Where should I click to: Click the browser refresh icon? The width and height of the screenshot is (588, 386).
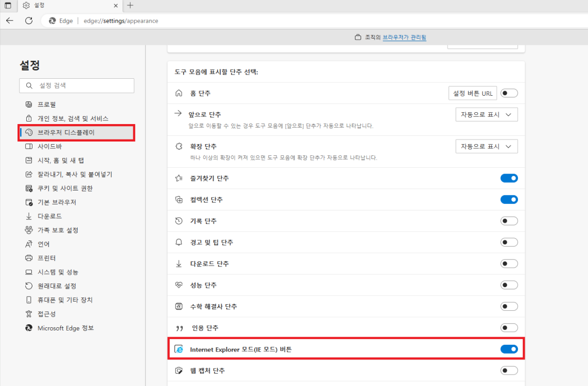[29, 21]
